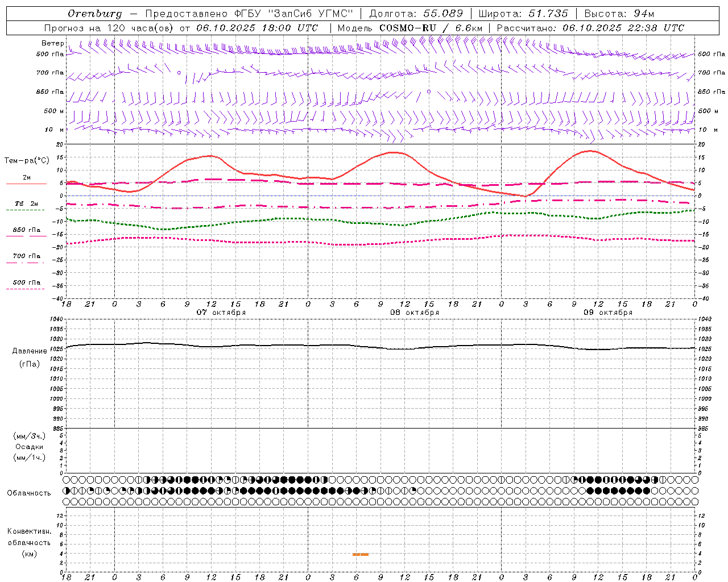Click the Давление panel label
The height and width of the screenshot is (582, 728).
click(30, 351)
